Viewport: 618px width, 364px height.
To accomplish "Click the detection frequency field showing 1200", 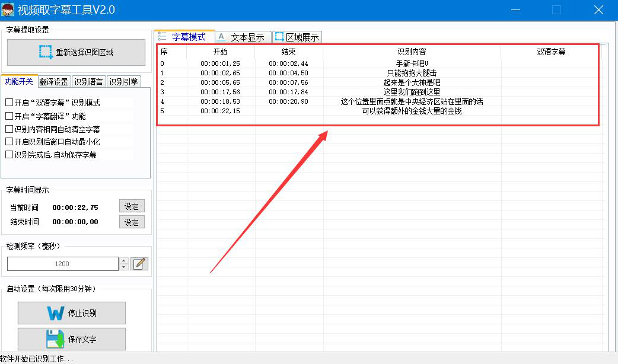I will (x=63, y=264).
